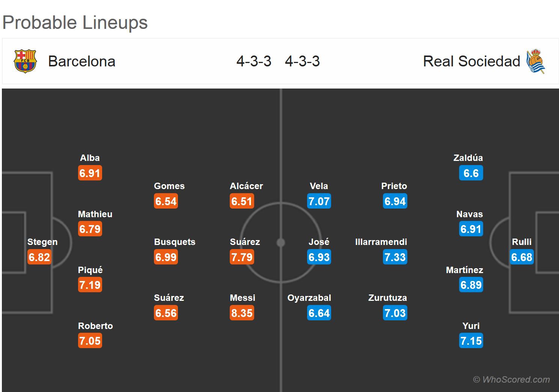Select Zaldúa's 6.6 rating badge
This screenshot has height=392, width=559.
(471, 173)
